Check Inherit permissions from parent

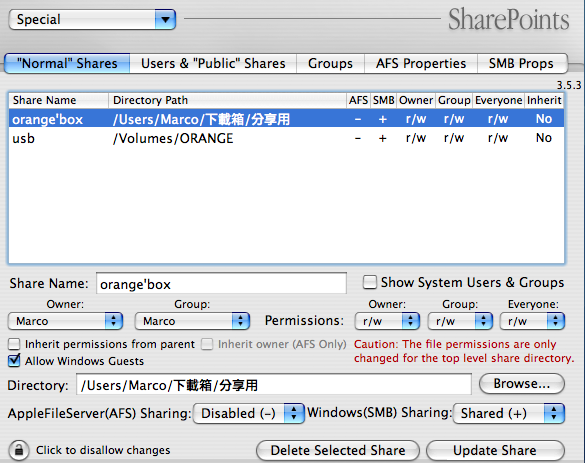click(x=14, y=344)
